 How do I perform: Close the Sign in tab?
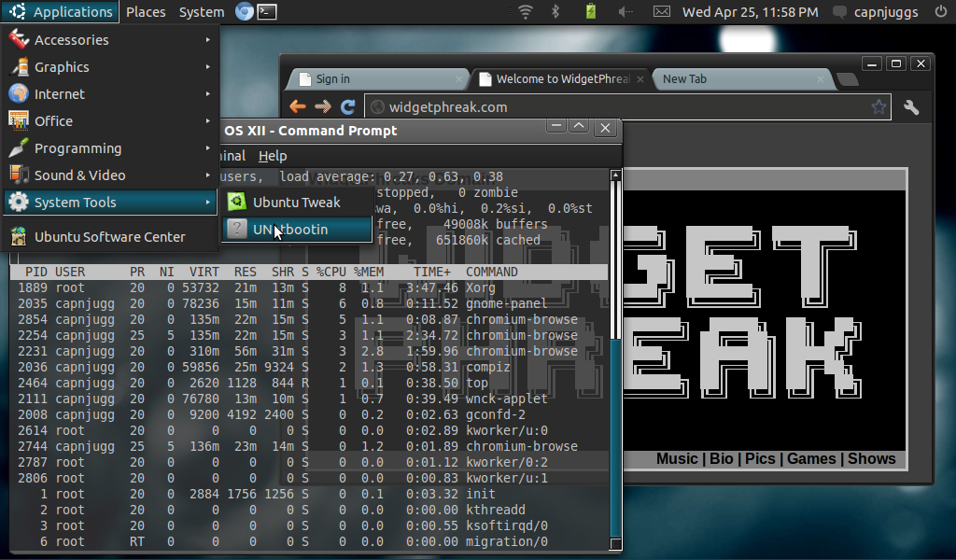(459, 79)
